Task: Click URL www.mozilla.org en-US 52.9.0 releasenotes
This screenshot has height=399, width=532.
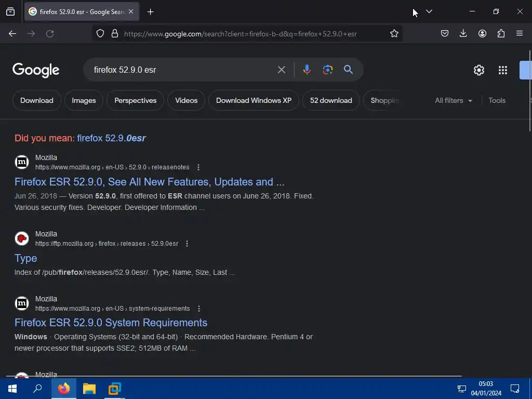Action: (112, 167)
